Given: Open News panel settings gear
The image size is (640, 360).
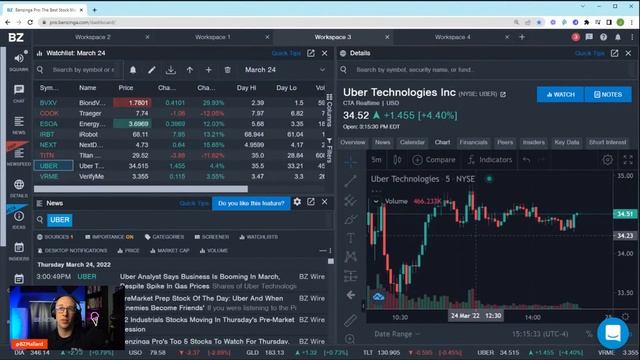Looking at the screenshot, I should 297,202.
